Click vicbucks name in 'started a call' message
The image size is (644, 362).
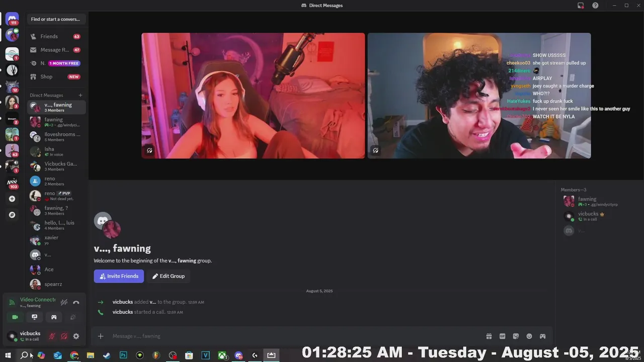coord(123,312)
